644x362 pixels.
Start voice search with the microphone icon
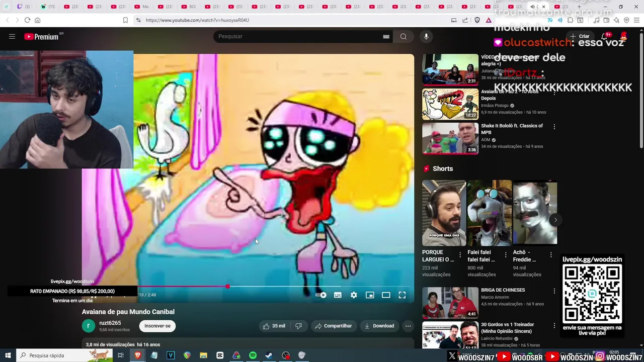426,36
